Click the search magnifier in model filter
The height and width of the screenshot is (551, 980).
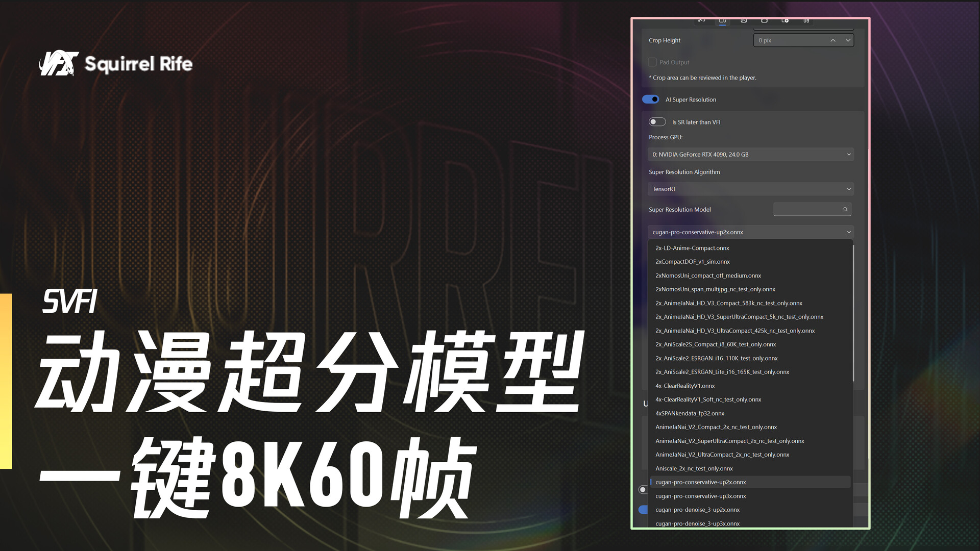(845, 209)
